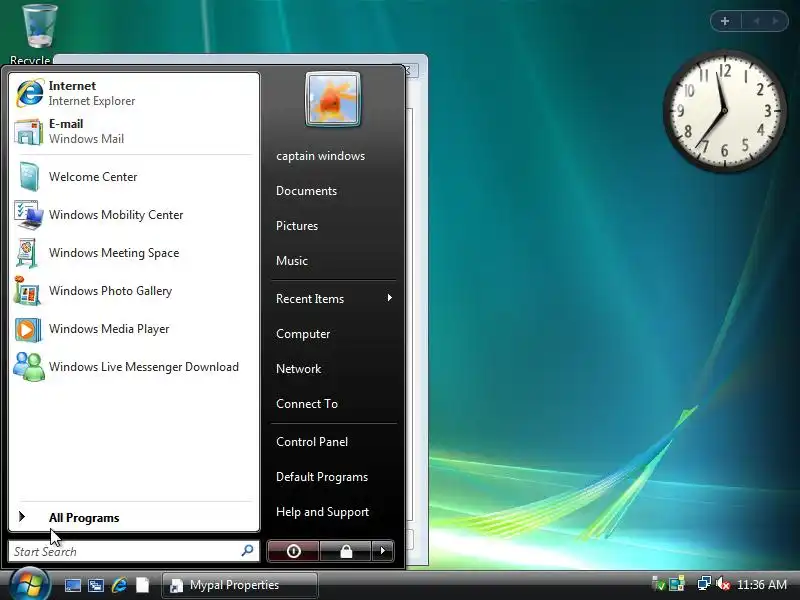Click Switch between windows quick launch icon
Viewport: 800px width, 600px height.
[x=95, y=585]
